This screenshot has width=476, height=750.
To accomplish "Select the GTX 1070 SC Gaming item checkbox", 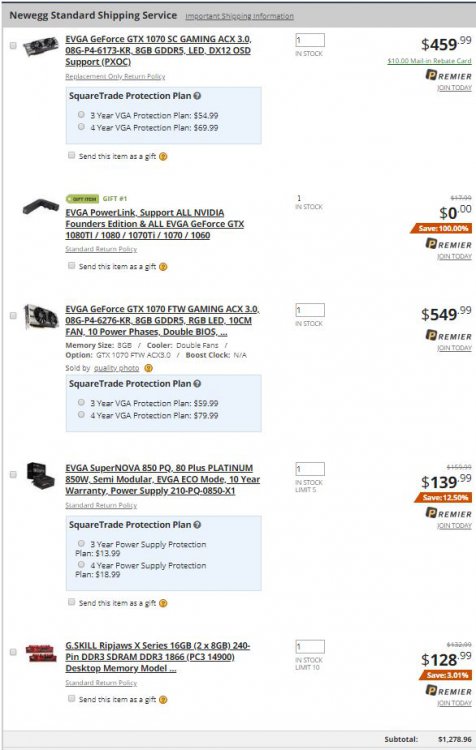I will point(13,45).
